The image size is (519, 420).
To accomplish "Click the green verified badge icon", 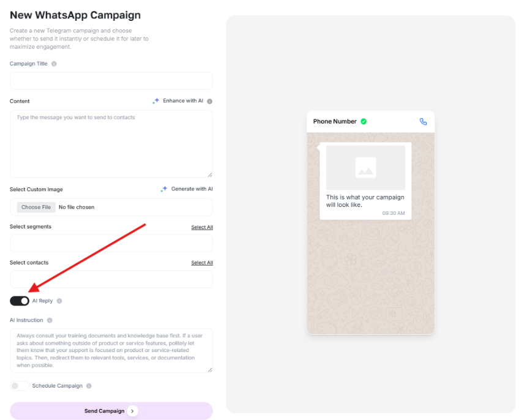I will 364,122.
